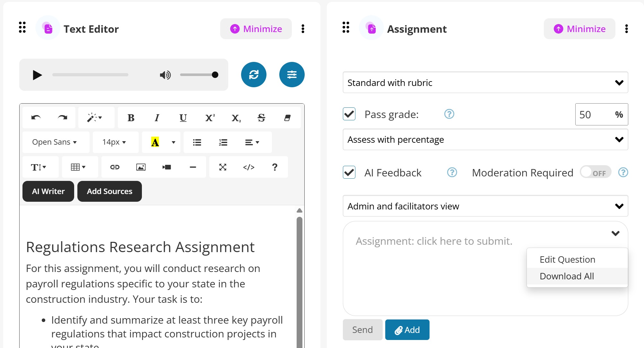
Task: Insert an unordered bullet list
Action: pos(197,142)
